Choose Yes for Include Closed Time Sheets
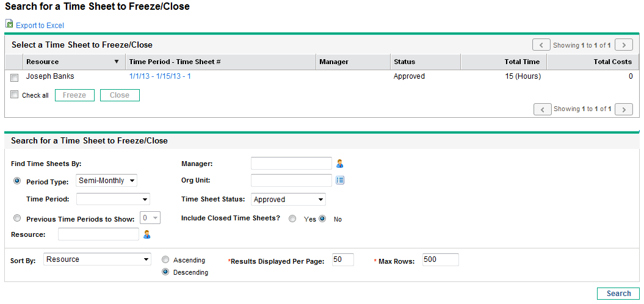The height and width of the screenshot is (304, 644). click(293, 219)
